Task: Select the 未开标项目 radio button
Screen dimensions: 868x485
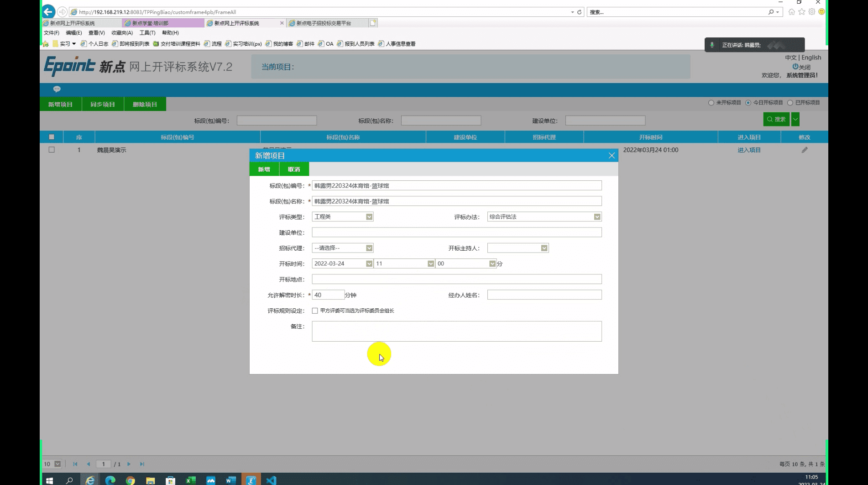Action: 711,103
